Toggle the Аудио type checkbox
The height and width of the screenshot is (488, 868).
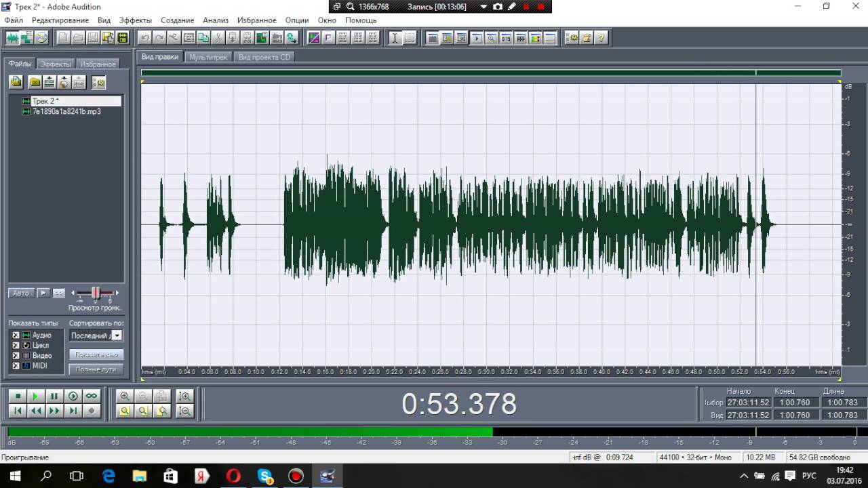pos(16,335)
